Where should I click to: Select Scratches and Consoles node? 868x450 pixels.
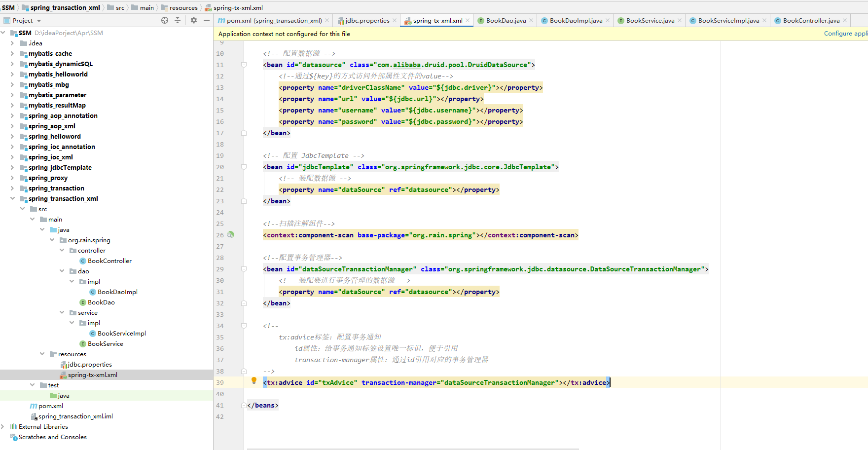pyautogui.click(x=52, y=437)
